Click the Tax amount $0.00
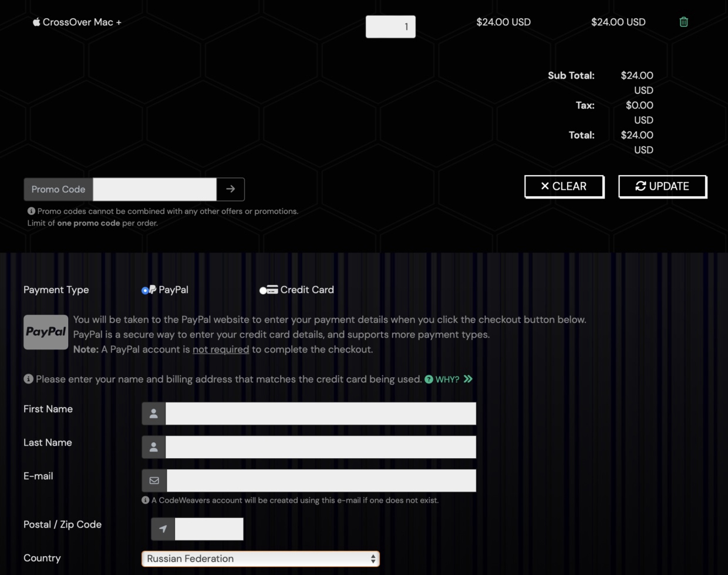 [639, 105]
